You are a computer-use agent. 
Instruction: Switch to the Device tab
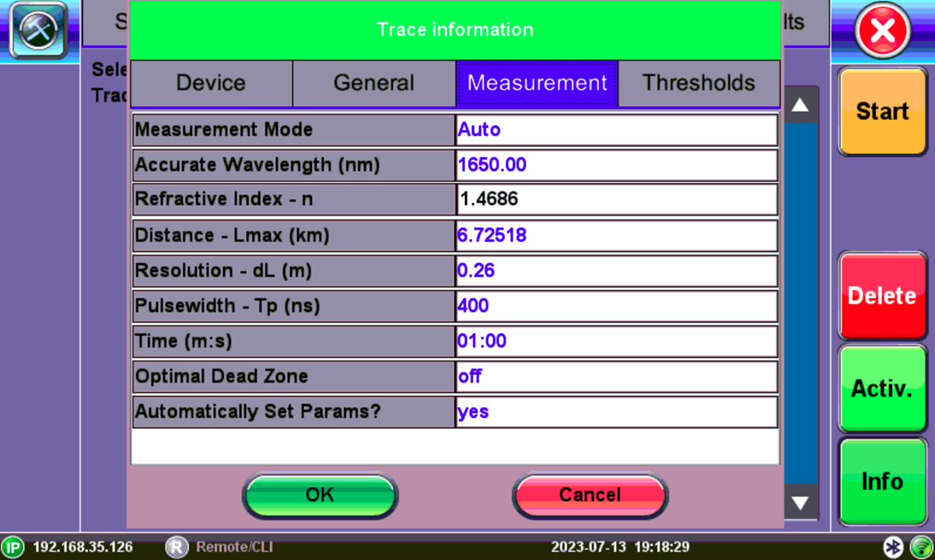click(211, 83)
